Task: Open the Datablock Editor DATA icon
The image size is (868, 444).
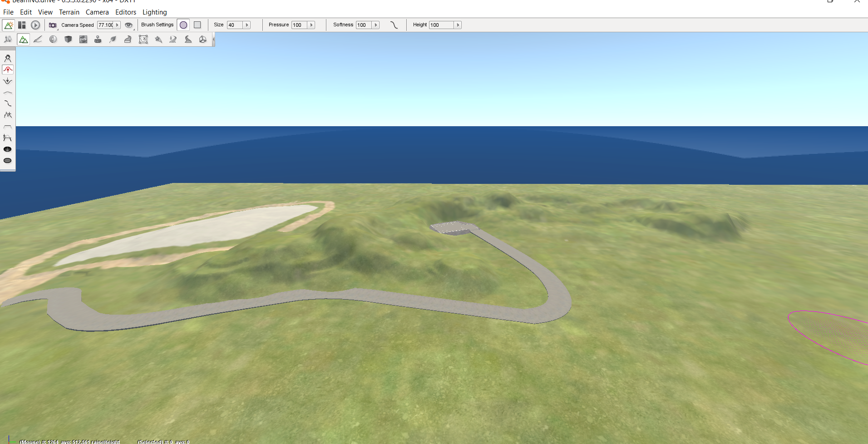Action: coord(83,39)
